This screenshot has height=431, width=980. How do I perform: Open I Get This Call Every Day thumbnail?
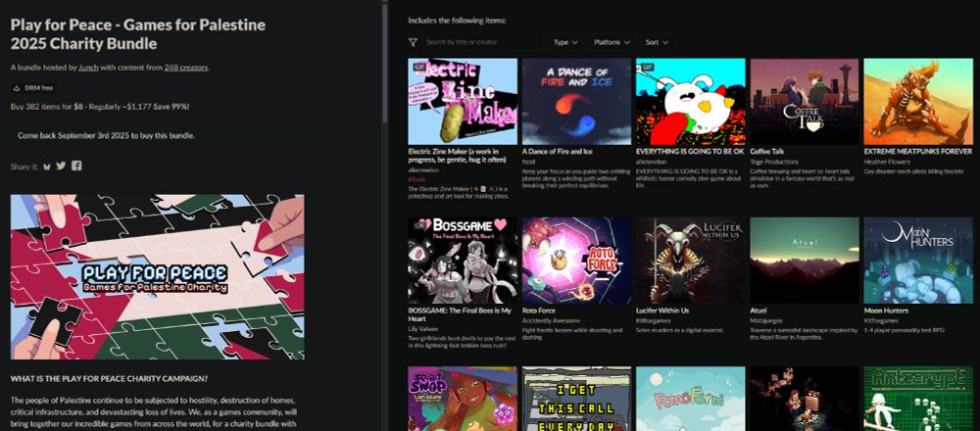click(x=576, y=399)
